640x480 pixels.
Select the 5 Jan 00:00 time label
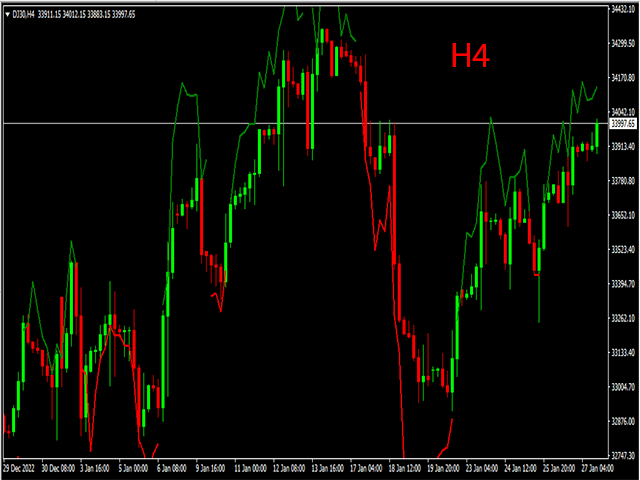coord(135,467)
